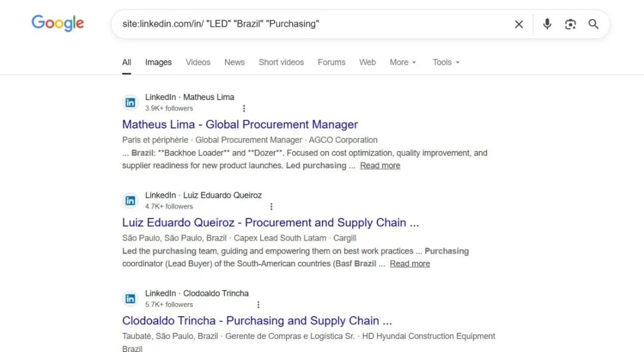Clear the search query with X icon
This screenshot has width=644, height=352.
519,24
